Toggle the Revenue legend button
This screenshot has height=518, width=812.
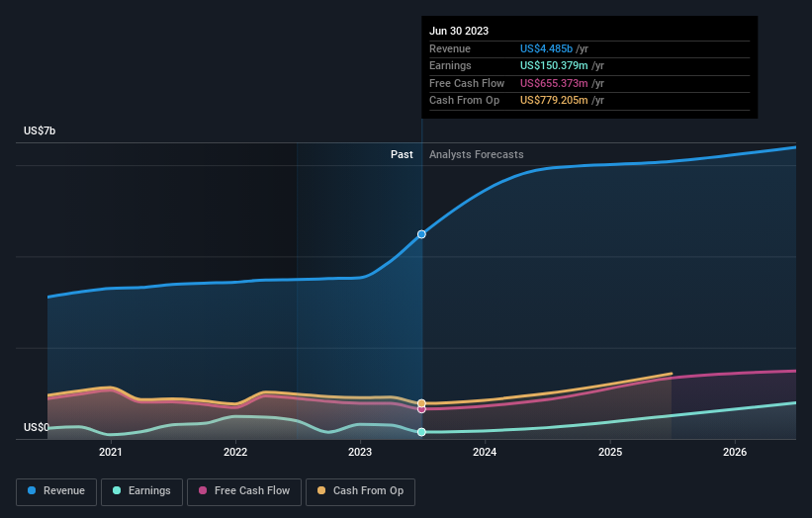[56, 491]
